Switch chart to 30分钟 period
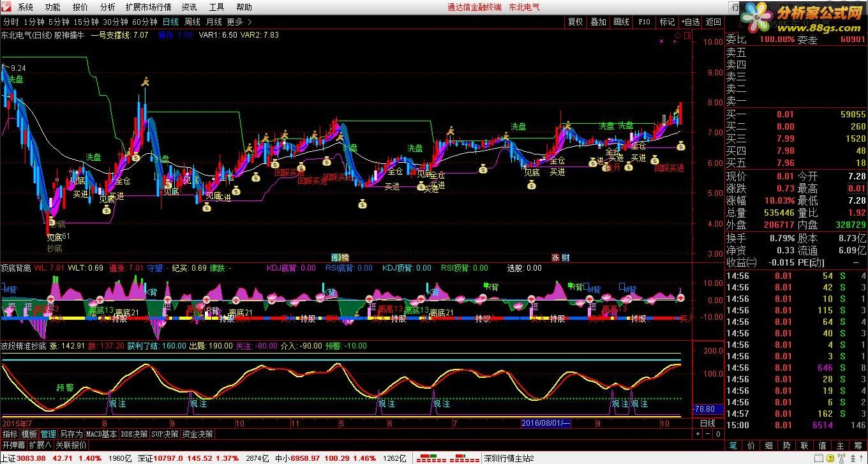The height and width of the screenshot is (464, 868). [x=116, y=22]
